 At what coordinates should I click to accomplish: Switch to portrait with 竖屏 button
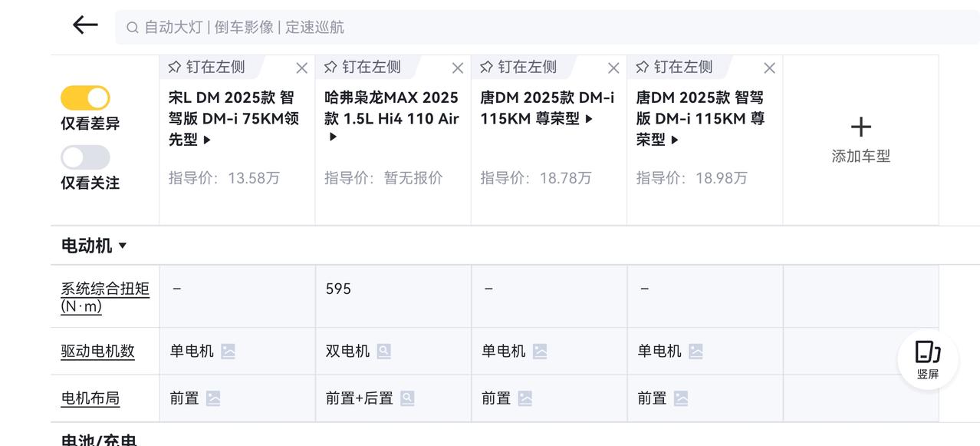(x=928, y=360)
